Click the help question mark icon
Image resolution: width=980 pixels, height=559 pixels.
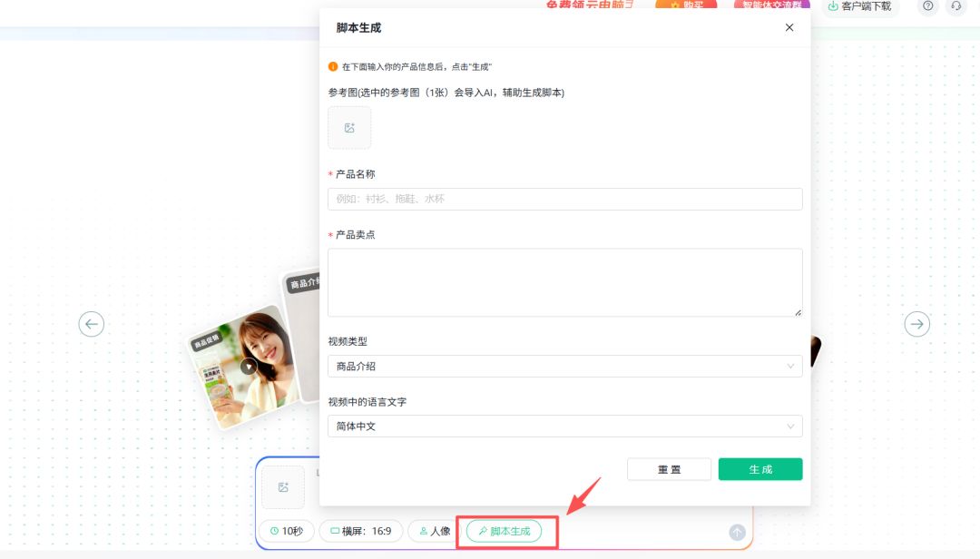pos(927,6)
